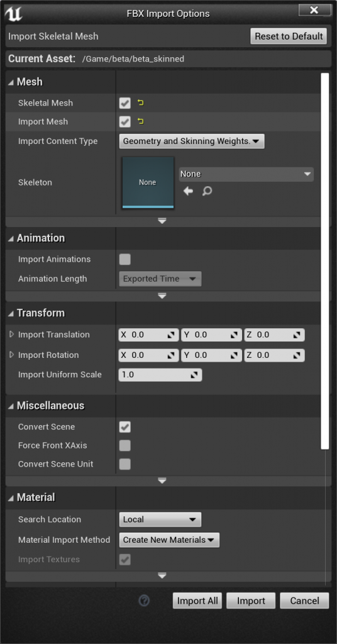Show advanced Mesh options arrow
Screen dimensions: 337x644
(162, 221)
